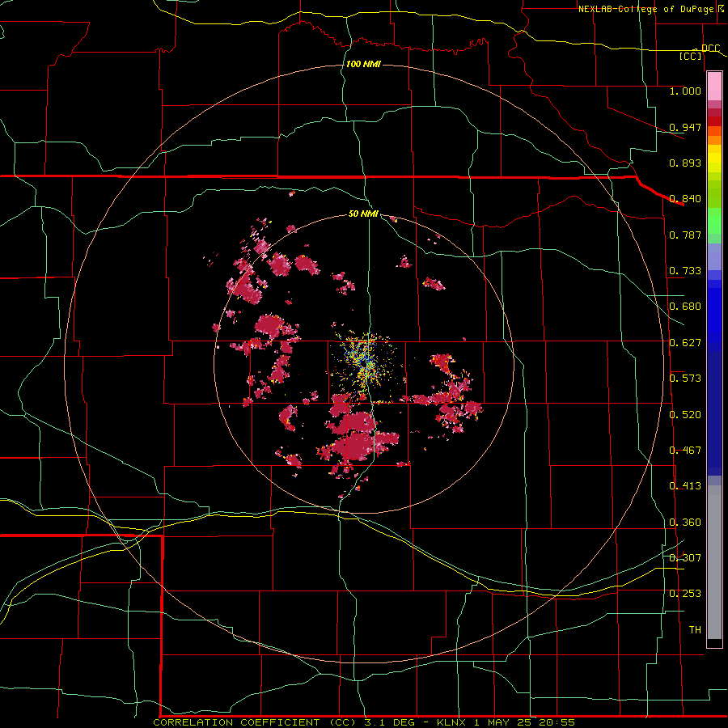Select the 0.627 scale value

(x=685, y=343)
